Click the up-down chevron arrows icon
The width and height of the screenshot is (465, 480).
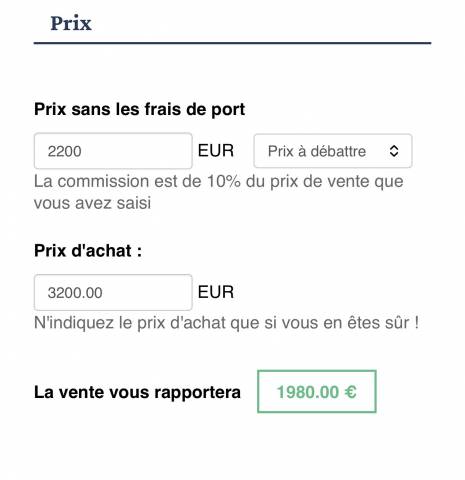coord(394,151)
